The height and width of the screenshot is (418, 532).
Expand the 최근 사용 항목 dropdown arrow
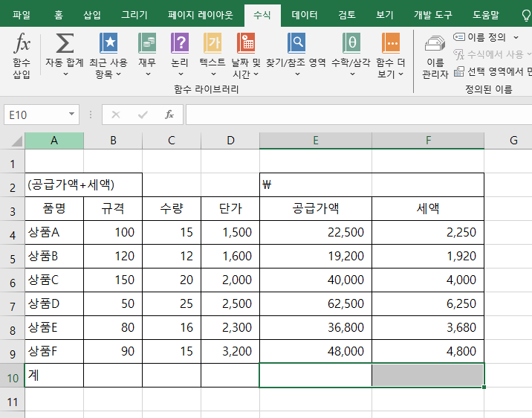point(118,74)
